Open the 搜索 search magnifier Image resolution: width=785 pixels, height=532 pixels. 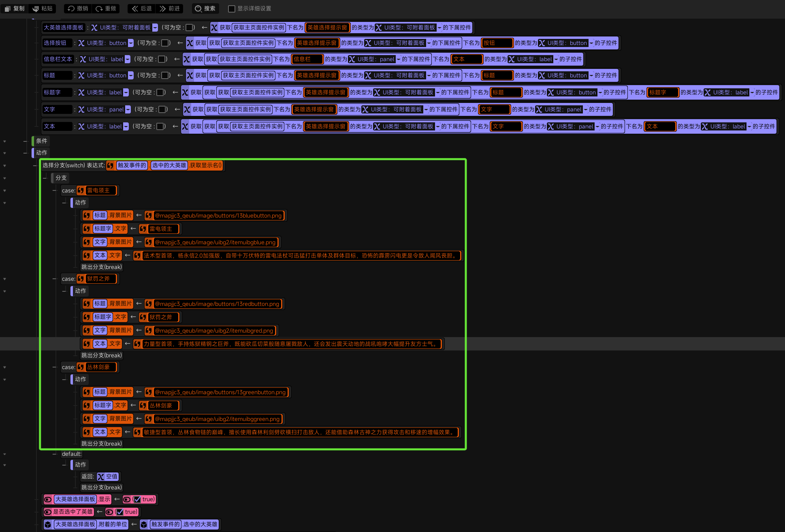[x=198, y=9]
